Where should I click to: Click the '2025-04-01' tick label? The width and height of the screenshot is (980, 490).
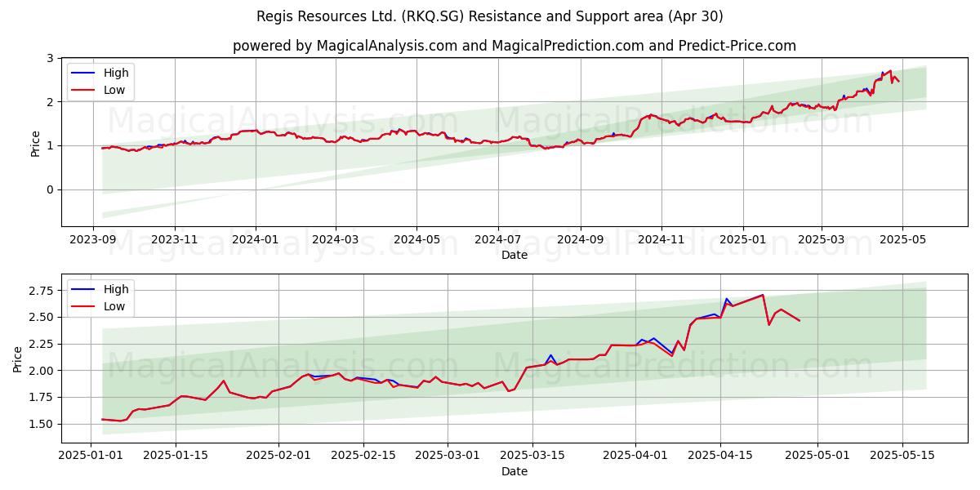click(x=636, y=456)
